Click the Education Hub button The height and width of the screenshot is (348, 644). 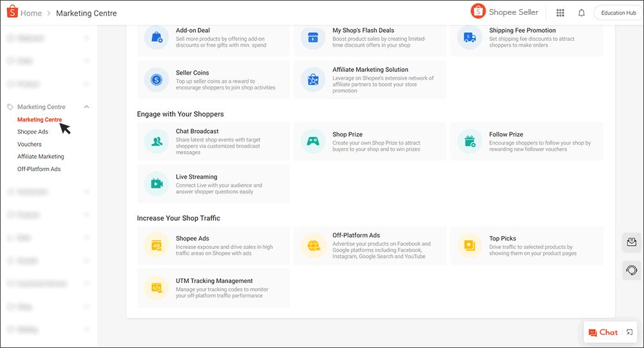618,13
